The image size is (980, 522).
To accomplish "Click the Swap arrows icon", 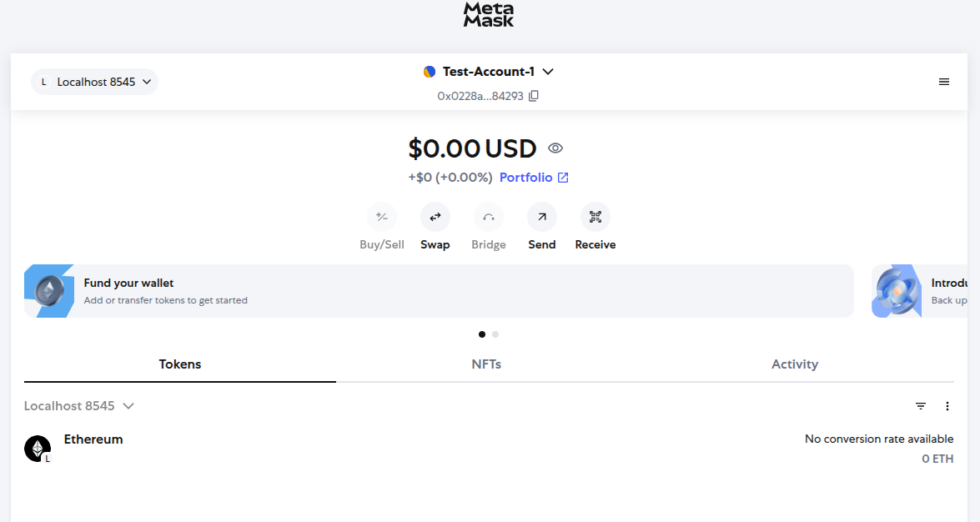I will click(x=435, y=217).
